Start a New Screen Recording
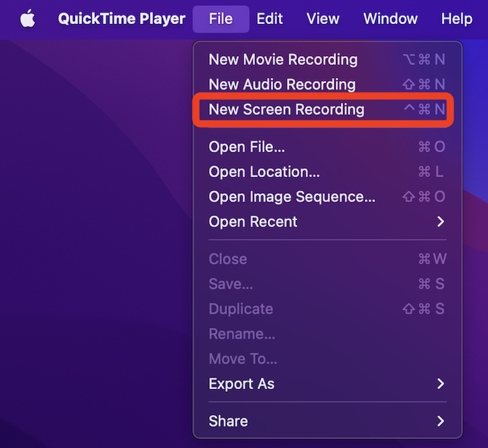Image resolution: width=488 pixels, height=448 pixels. click(327, 109)
